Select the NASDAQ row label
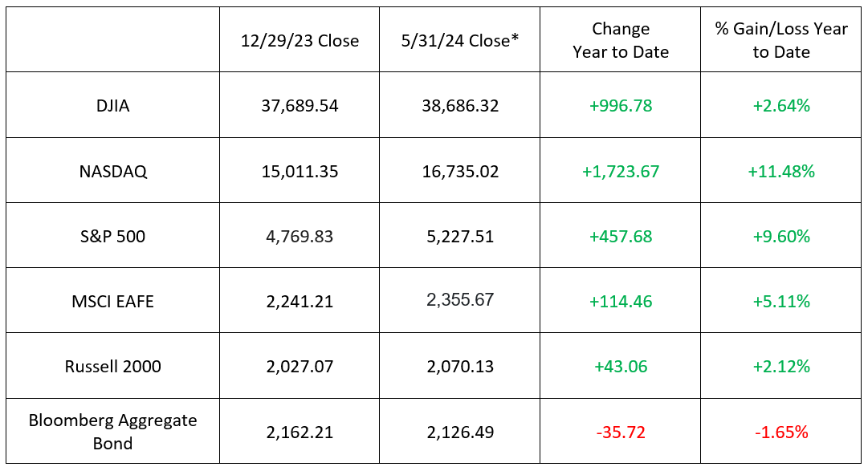This screenshot has height=467, width=868. pos(112,172)
